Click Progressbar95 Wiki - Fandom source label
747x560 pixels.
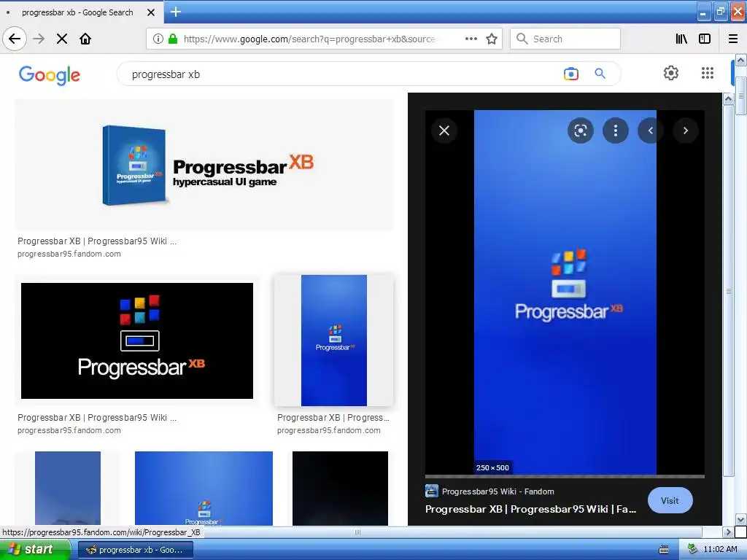[498, 491]
